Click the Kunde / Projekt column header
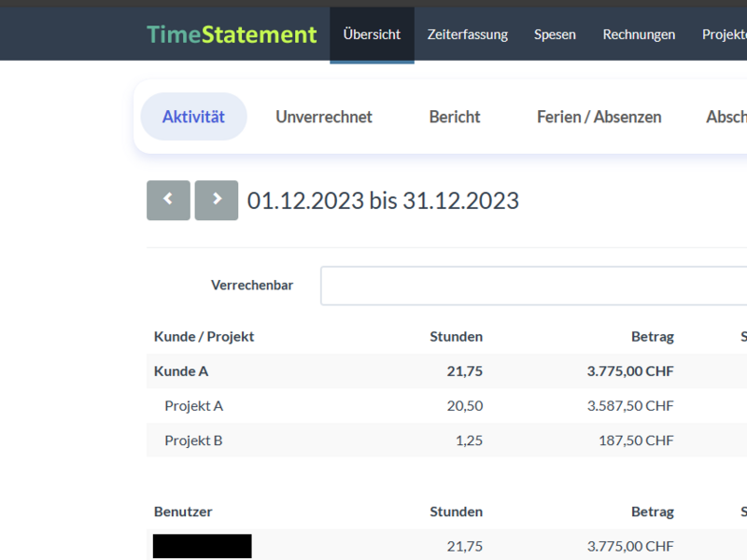The image size is (747, 560). (204, 336)
